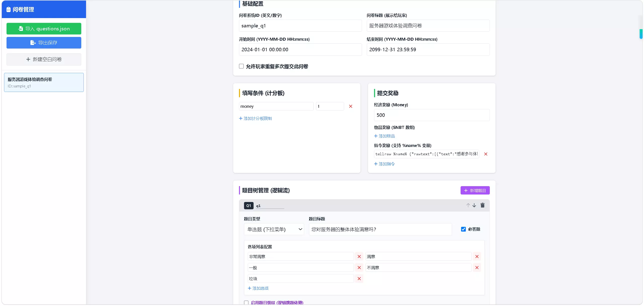Edit the 垃圾 option field

301,279
